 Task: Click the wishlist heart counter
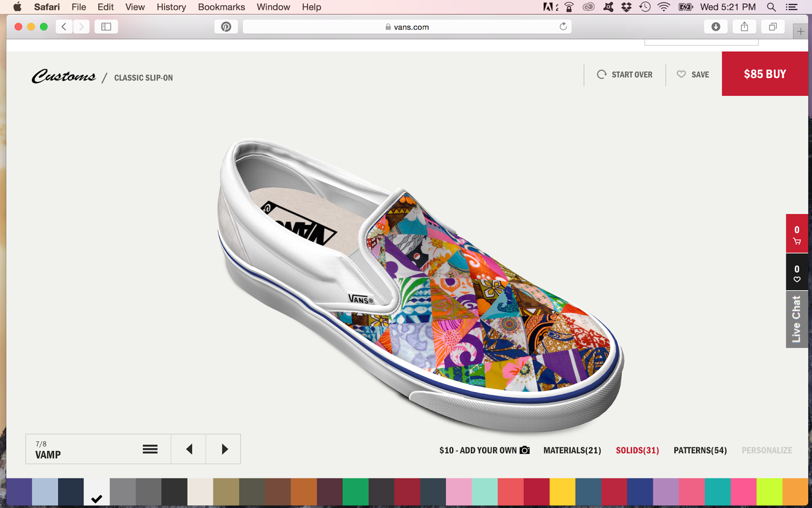point(797,271)
